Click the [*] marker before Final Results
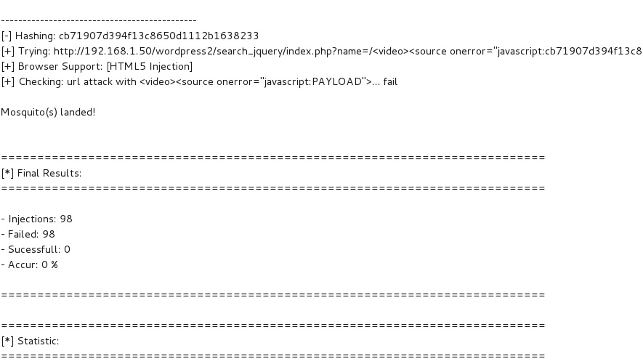 click(x=8, y=174)
